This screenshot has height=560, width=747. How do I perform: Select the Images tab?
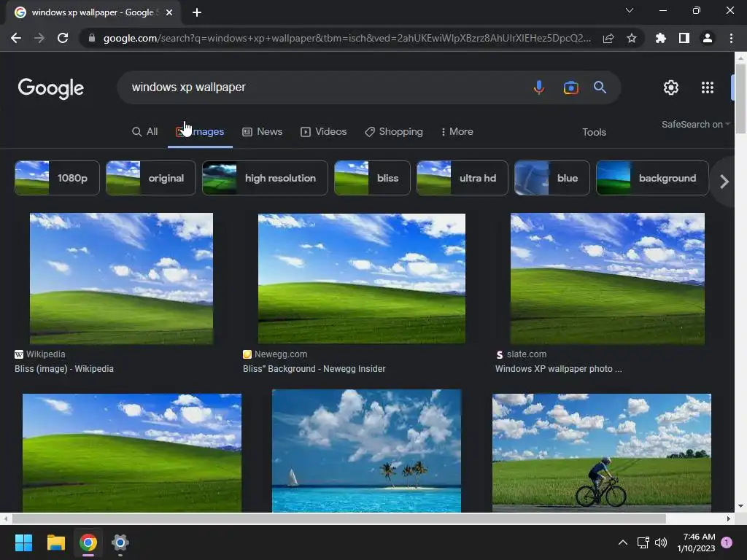coord(200,132)
